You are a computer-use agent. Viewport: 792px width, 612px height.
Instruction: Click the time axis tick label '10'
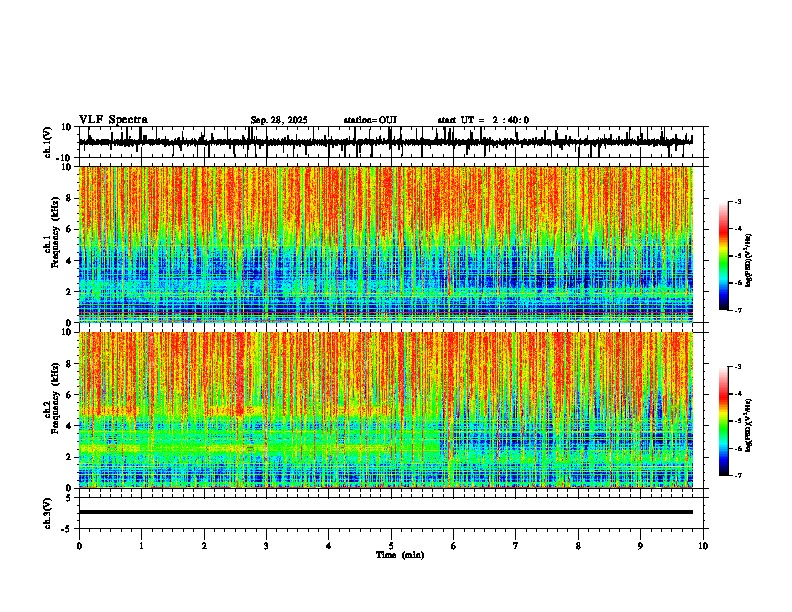(703, 546)
